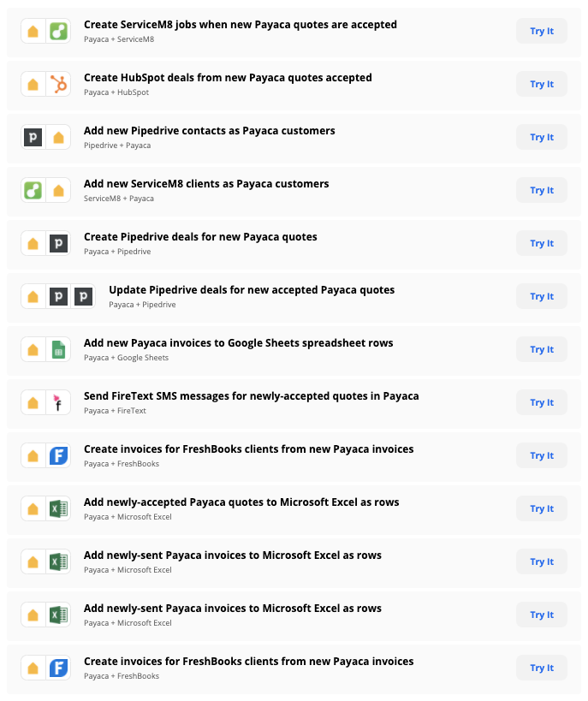This screenshot has width=588, height=701.
Task: Open 'Update Pipedrive deals for new accepted Payaca quotes'
Action: [x=252, y=289]
